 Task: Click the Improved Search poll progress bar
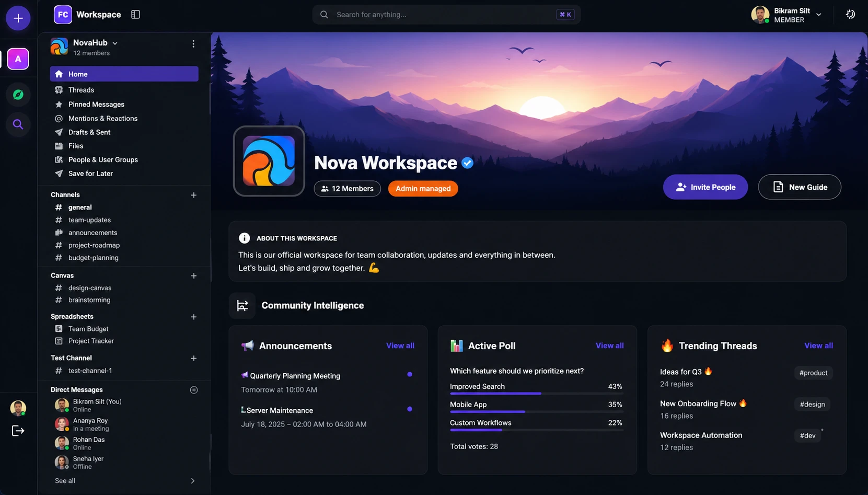536,394
